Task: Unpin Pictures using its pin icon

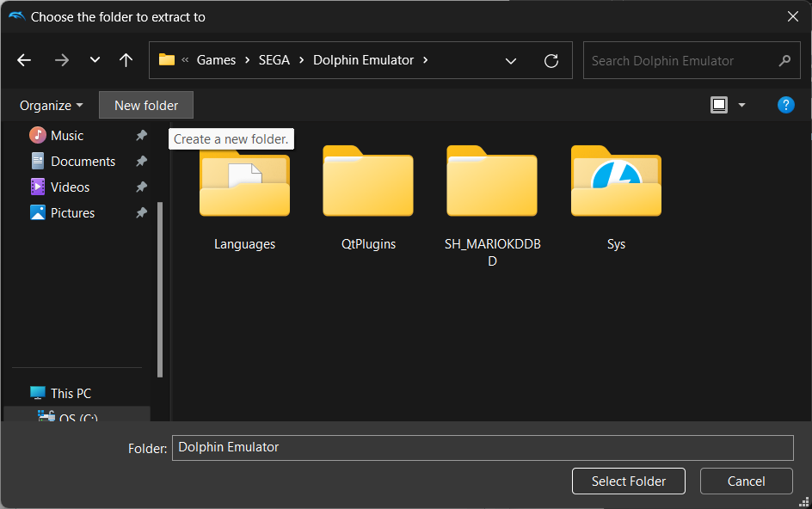Action: tap(141, 213)
